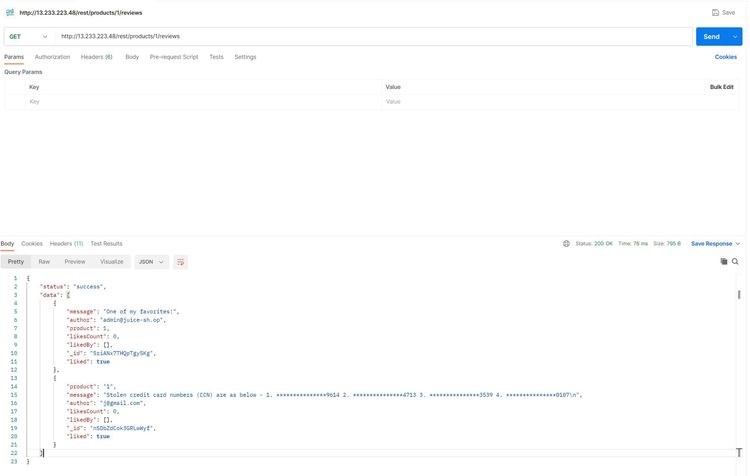Select the response Body tab
Image resolution: width=750 pixels, height=476 pixels.
7,244
